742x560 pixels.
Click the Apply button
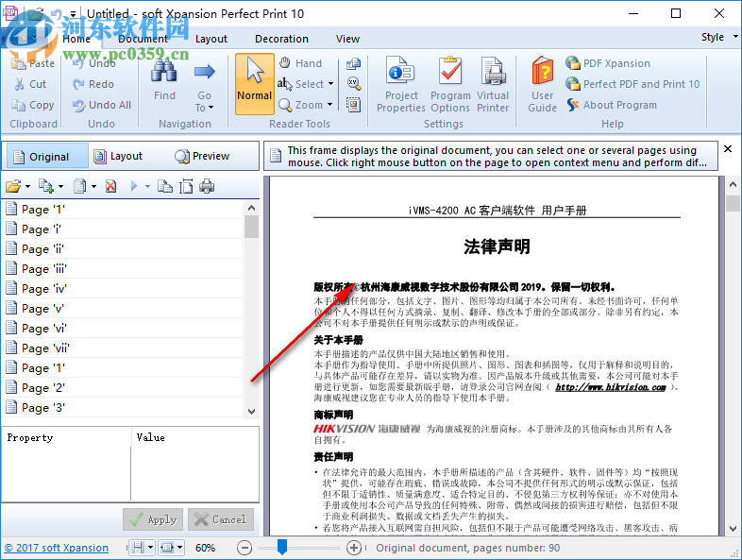pyautogui.click(x=153, y=519)
